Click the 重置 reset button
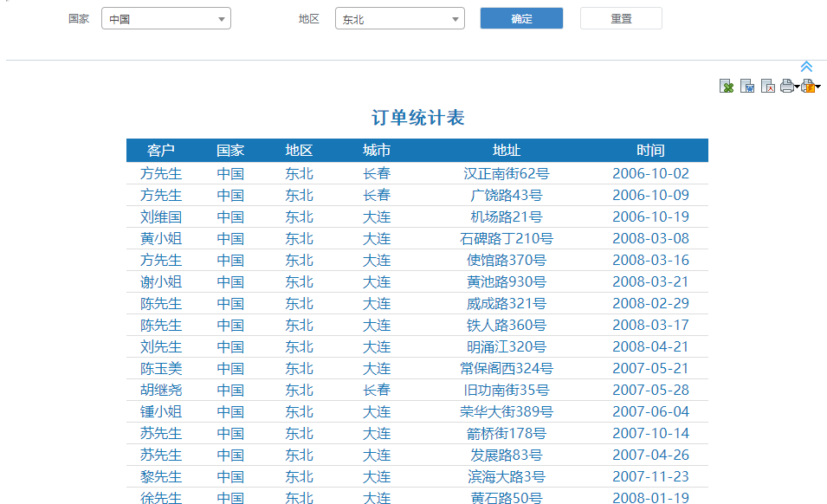This screenshot has width=827, height=504. [621, 19]
